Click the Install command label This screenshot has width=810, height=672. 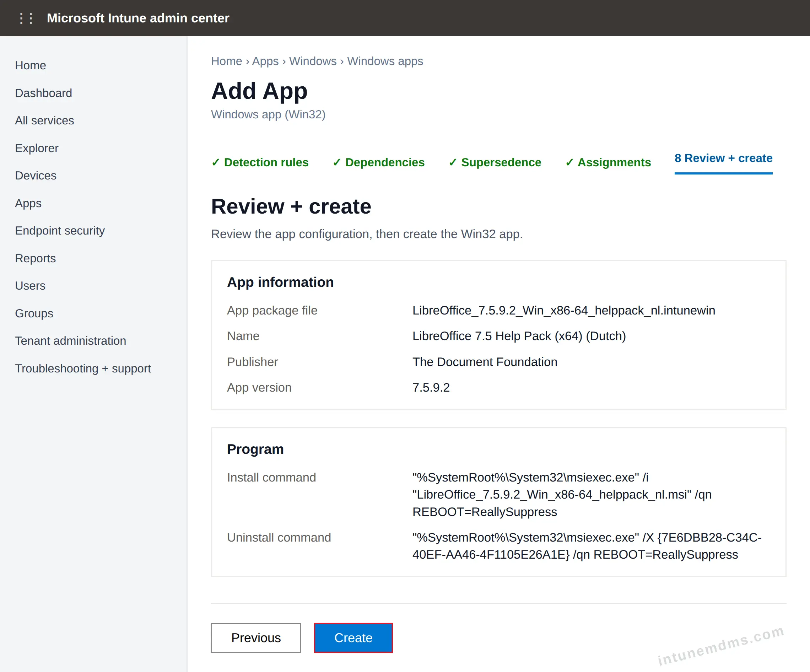[x=271, y=478]
